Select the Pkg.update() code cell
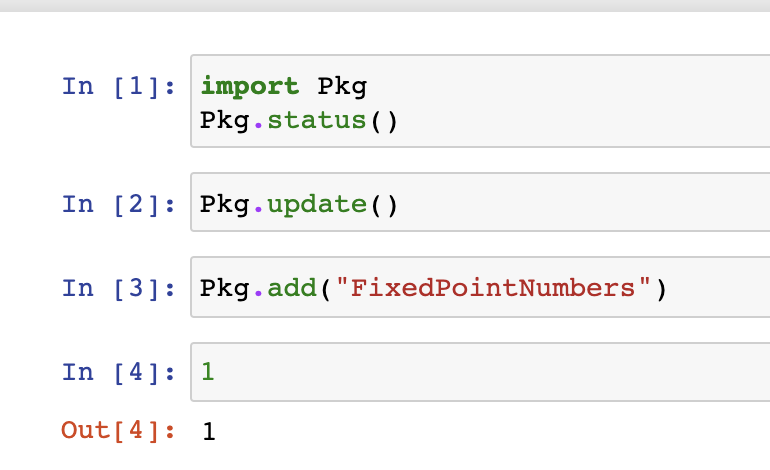This screenshot has width=770, height=470. 480,202
